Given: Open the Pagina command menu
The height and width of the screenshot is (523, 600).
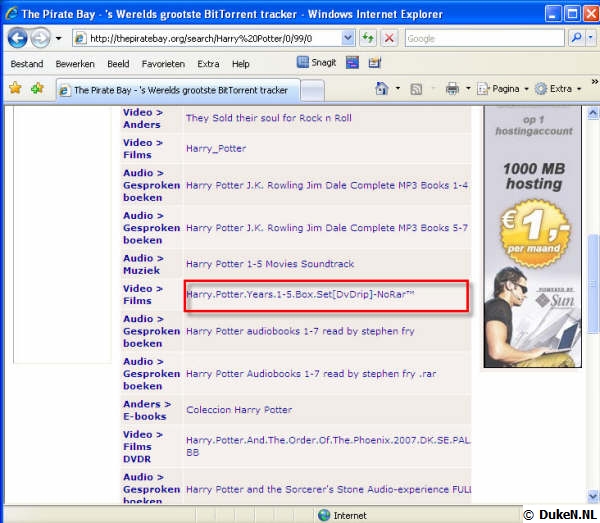Looking at the screenshot, I should pyautogui.click(x=503, y=89).
